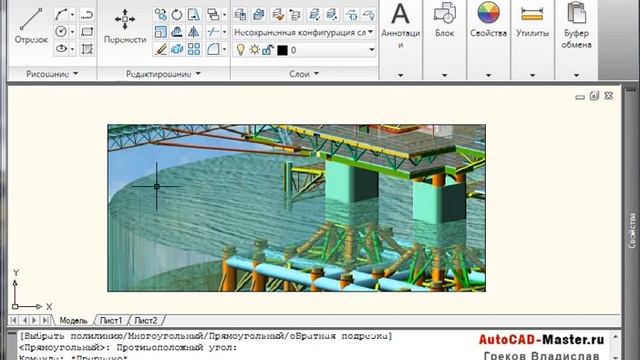
Task: Open the Блок panel
Action: click(444, 39)
